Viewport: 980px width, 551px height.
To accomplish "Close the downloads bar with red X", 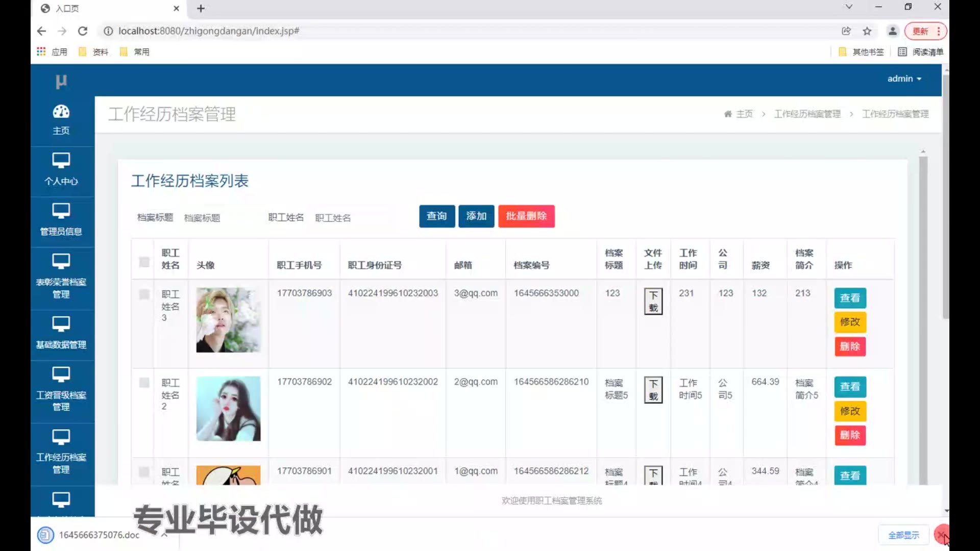I will pyautogui.click(x=941, y=535).
